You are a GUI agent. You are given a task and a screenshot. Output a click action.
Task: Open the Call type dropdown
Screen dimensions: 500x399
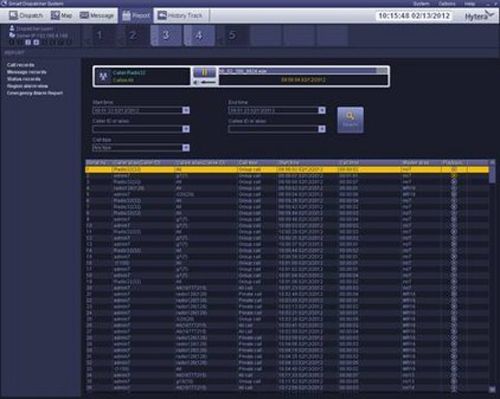tap(186, 148)
